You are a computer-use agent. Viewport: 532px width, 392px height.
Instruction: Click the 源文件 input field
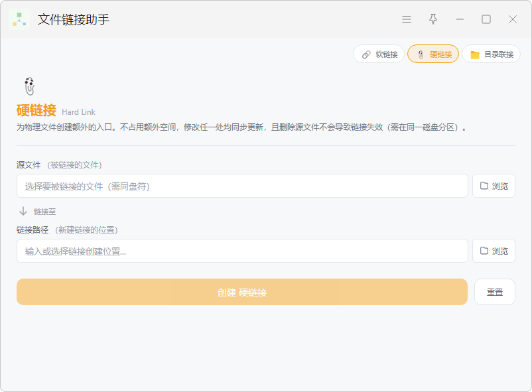(242, 186)
